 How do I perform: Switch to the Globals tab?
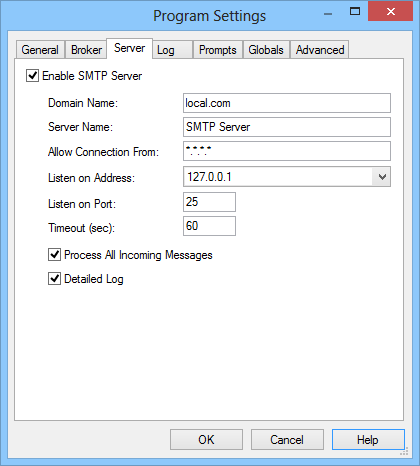[x=266, y=50]
